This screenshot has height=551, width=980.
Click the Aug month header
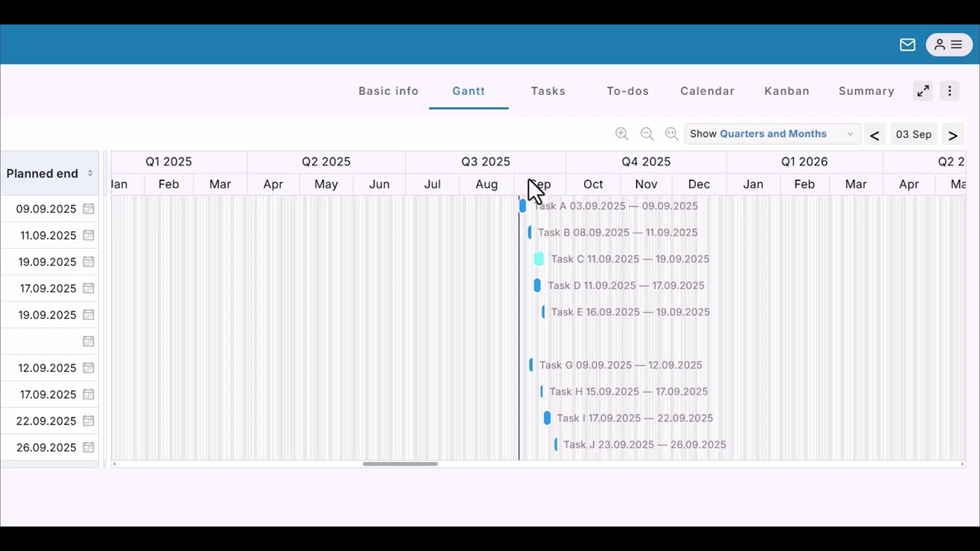pyautogui.click(x=486, y=184)
